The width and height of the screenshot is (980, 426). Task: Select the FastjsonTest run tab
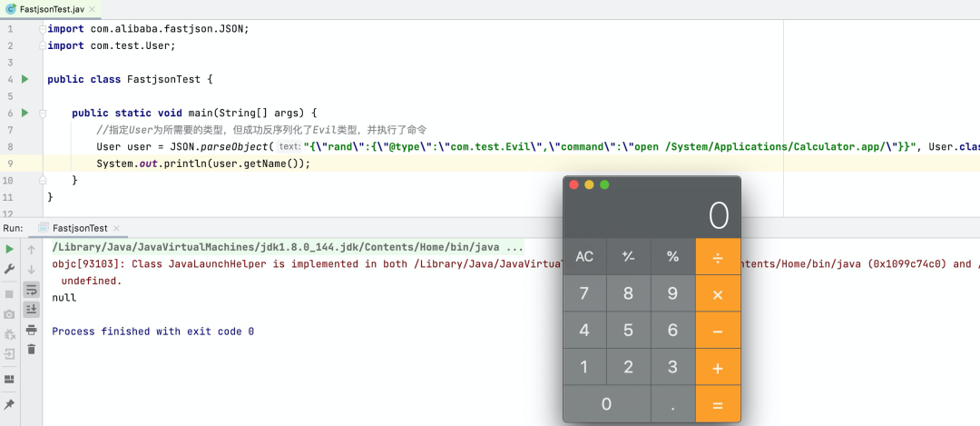click(80, 228)
